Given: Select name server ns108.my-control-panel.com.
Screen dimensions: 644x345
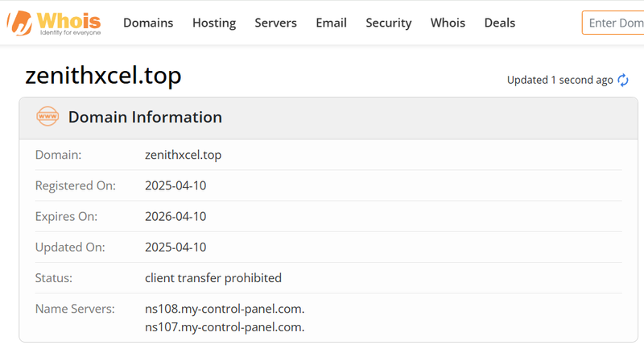Looking at the screenshot, I should [x=225, y=309].
